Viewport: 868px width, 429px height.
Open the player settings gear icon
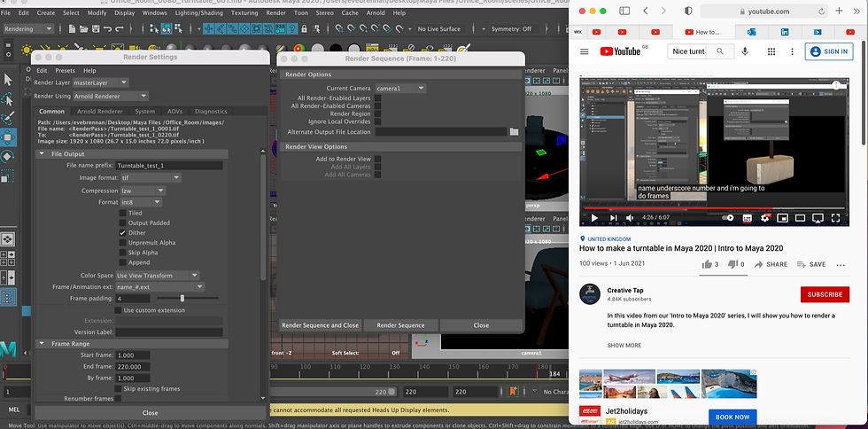(x=765, y=218)
